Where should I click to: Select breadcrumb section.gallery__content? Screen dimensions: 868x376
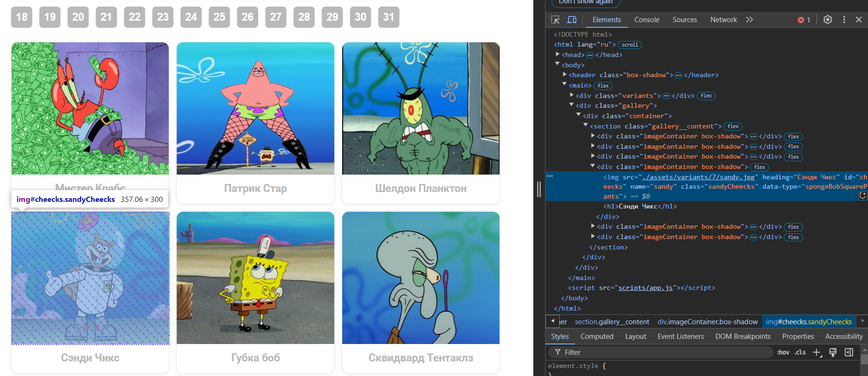pyautogui.click(x=612, y=322)
